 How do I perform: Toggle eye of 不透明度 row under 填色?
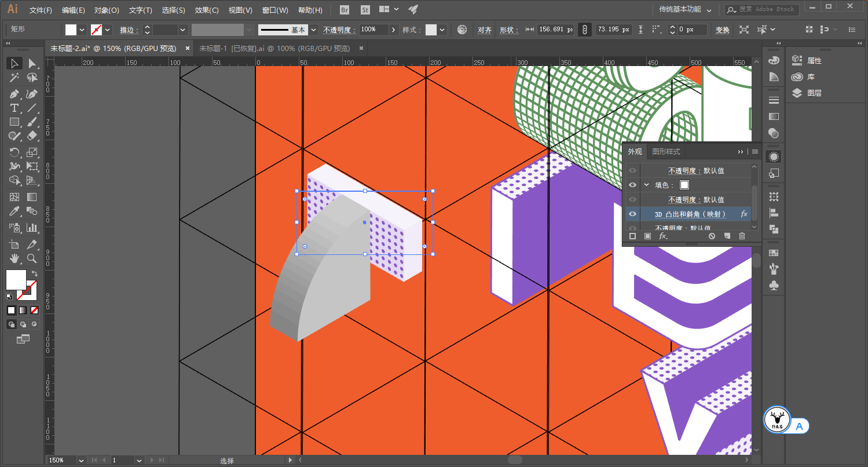pyautogui.click(x=632, y=199)
